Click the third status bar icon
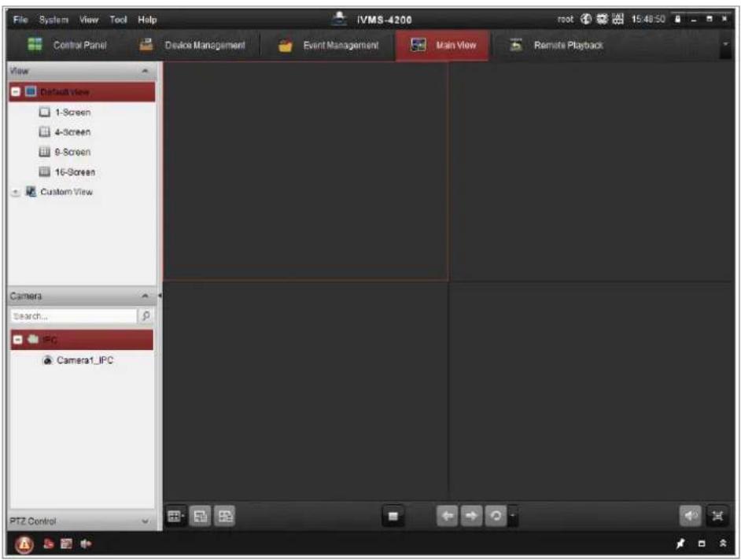 67,544
